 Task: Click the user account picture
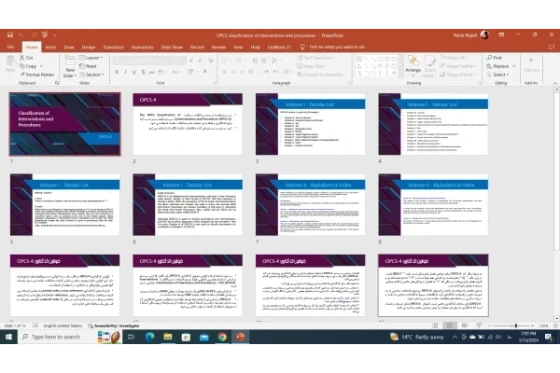coord(485,35)
